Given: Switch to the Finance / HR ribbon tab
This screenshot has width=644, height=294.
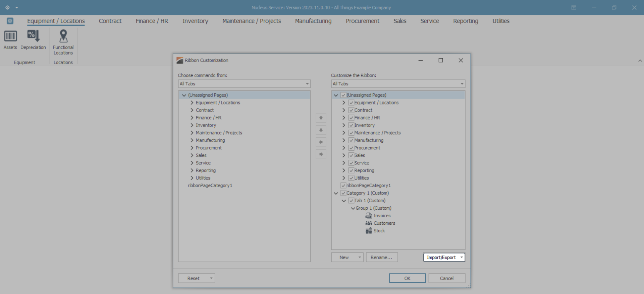Looking at the screenshot, I should tap(152, 21).
